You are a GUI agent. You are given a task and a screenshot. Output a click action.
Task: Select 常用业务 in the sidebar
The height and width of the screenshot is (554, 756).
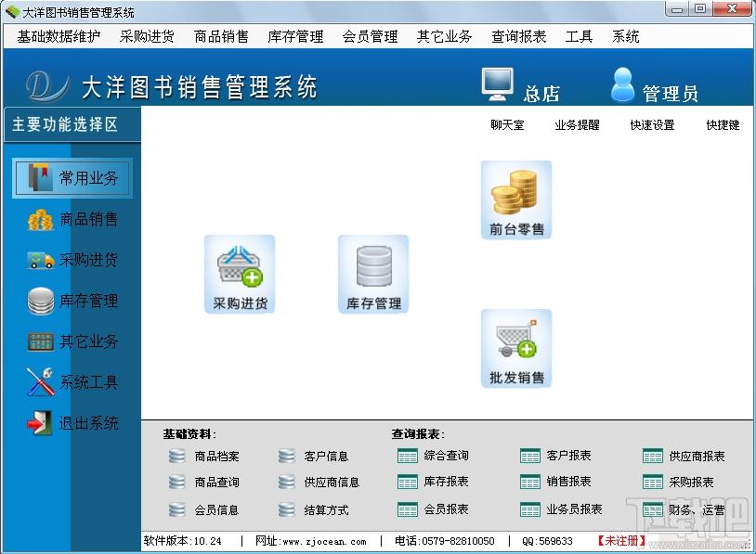(x=72, y=178)
